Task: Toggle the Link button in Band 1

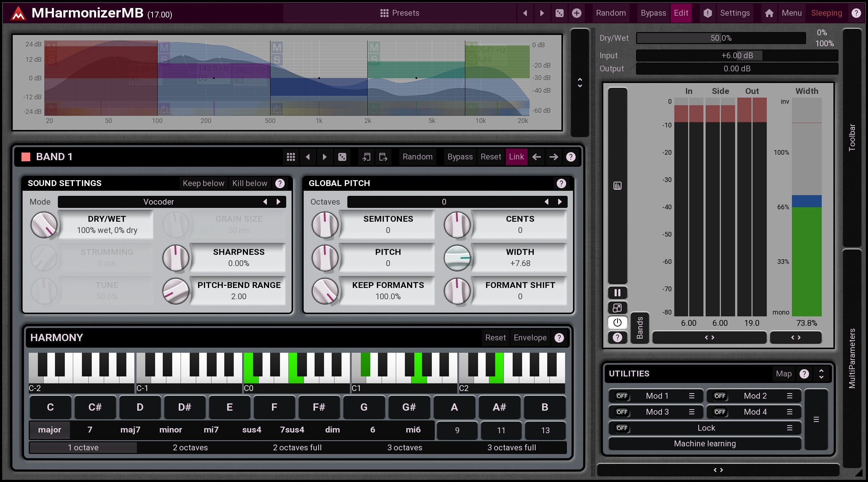Action: 516,157
